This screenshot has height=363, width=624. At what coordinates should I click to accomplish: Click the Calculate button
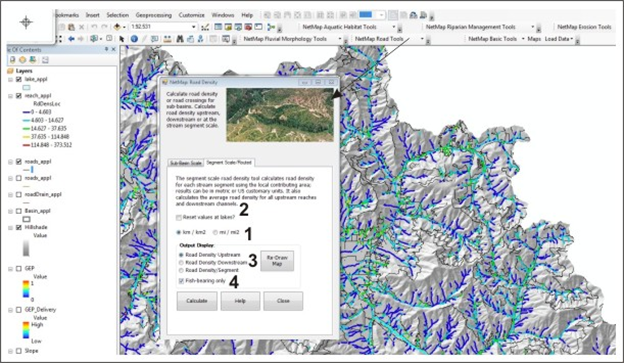(x=197, y=301)
